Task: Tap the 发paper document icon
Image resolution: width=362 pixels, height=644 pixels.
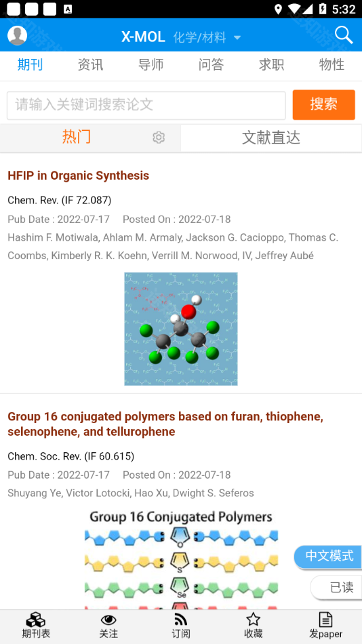Action: pyautogui.click(x=325, y=620)
